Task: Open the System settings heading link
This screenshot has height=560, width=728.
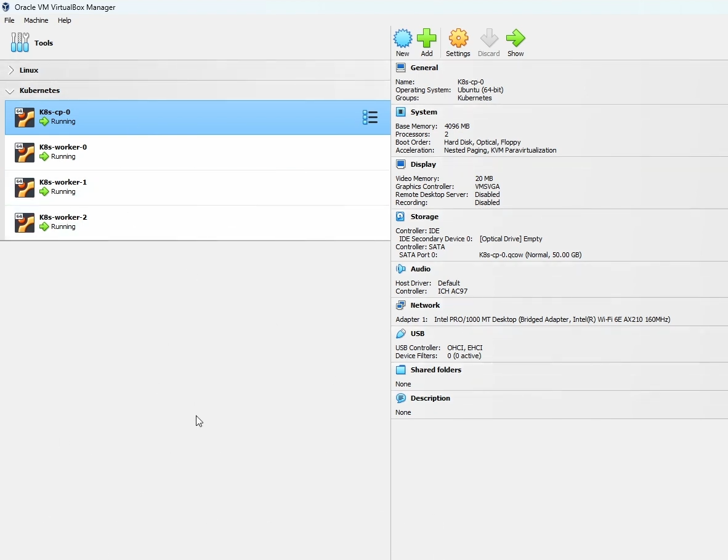Action: tap(424, 112)
